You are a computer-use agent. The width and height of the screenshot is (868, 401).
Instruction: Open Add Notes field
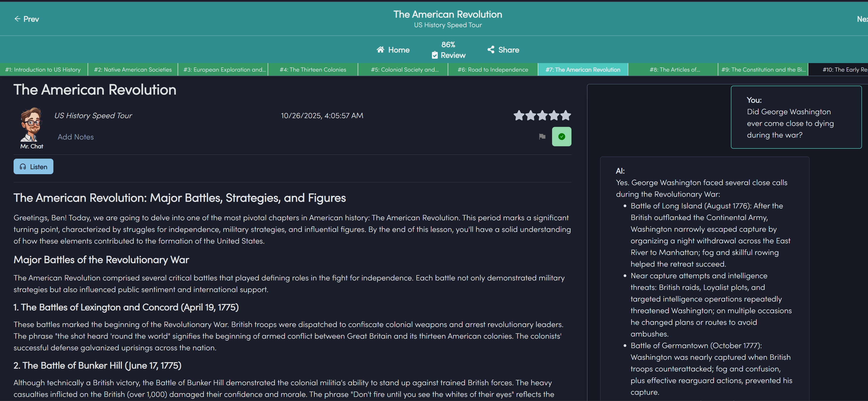75,137
